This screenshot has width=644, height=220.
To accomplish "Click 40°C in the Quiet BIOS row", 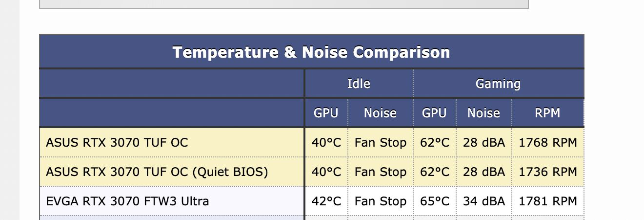I will [x=326, y=172].
